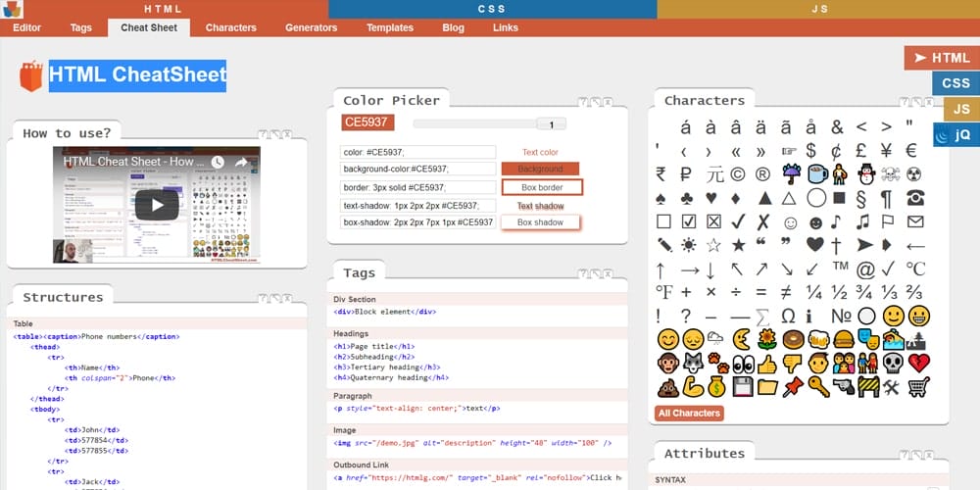Viewport: 980px width, 490px height.
Task: Switch to the CSS top section
Action: click(x=493, y=9)
